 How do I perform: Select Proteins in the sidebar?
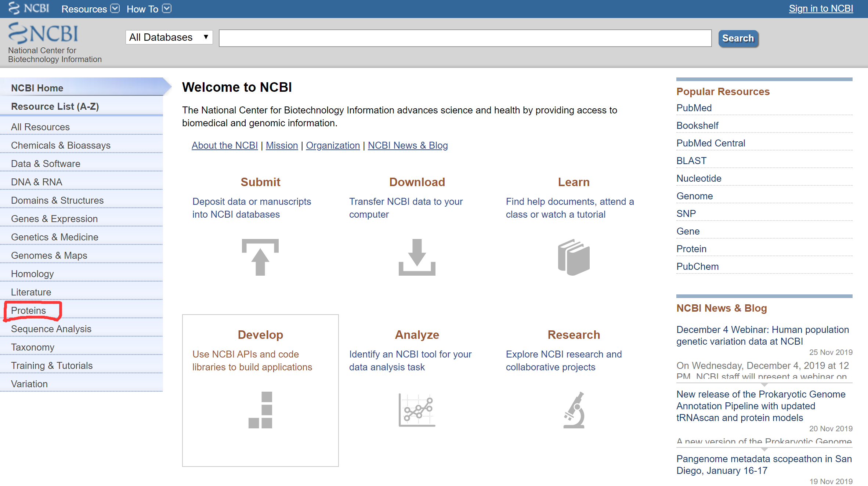[29, 311]
